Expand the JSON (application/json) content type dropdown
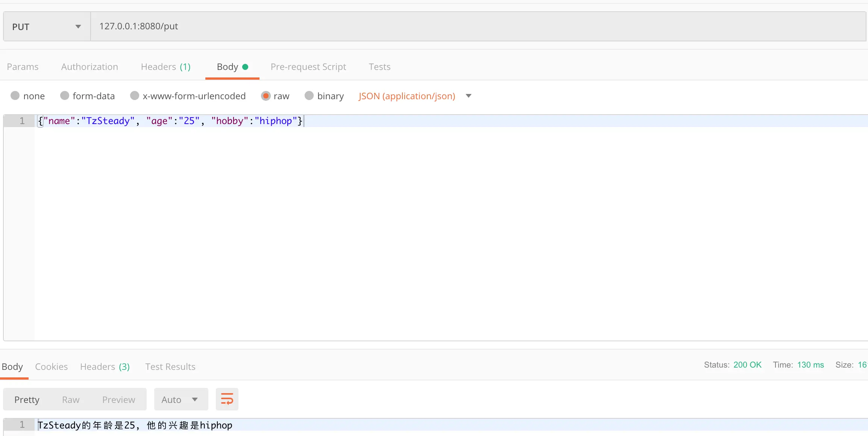The width and height of the screenshot is (868, 436). [x=468, y=96]
